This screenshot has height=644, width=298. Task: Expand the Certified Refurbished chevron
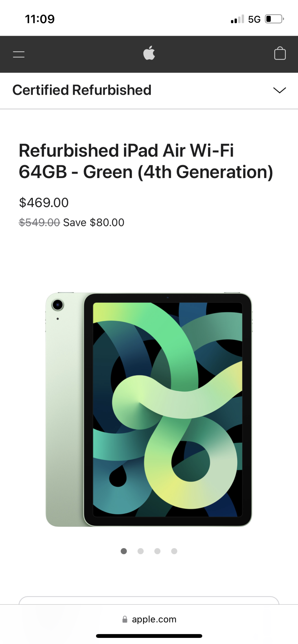tap(279, 90)
